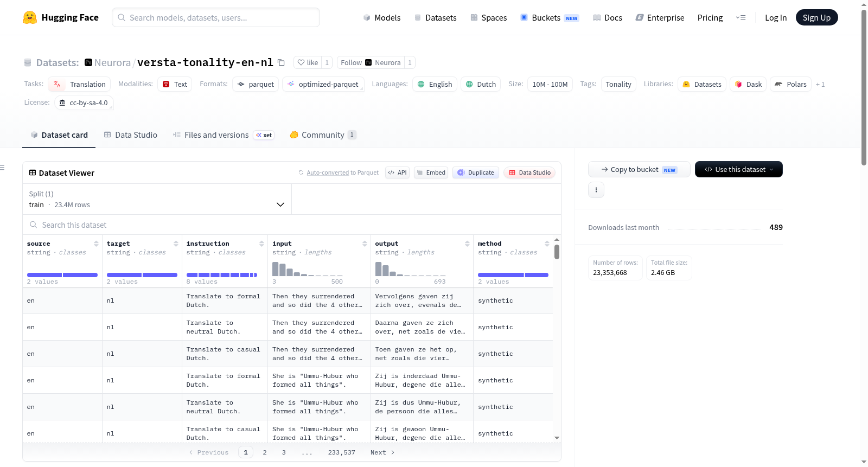Filter by size 10M - 100M tag

point(550,84)
